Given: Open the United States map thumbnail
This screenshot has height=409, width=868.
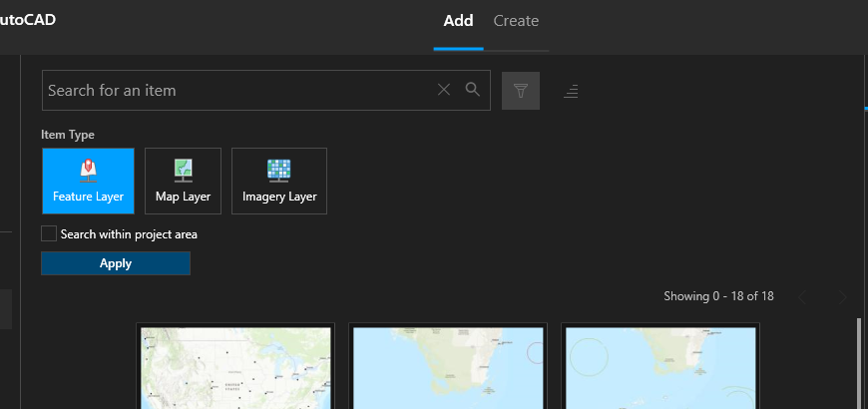Looking at the screenshot, I should click(235, 366).
